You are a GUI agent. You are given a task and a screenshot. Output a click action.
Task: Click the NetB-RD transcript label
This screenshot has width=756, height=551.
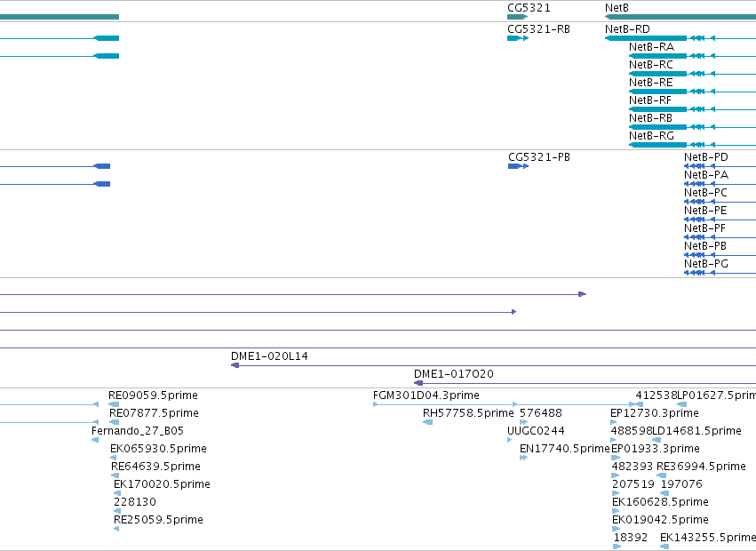coord(627,29)
